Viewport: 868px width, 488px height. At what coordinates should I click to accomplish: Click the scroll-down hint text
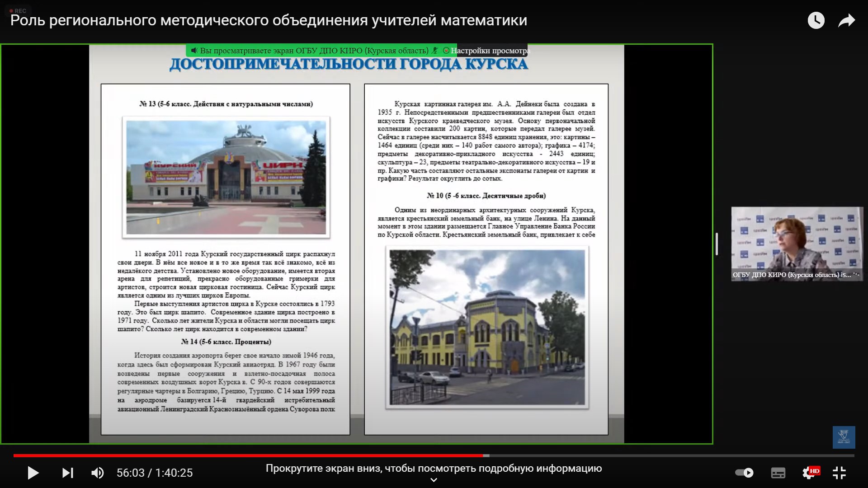[434, 469]
